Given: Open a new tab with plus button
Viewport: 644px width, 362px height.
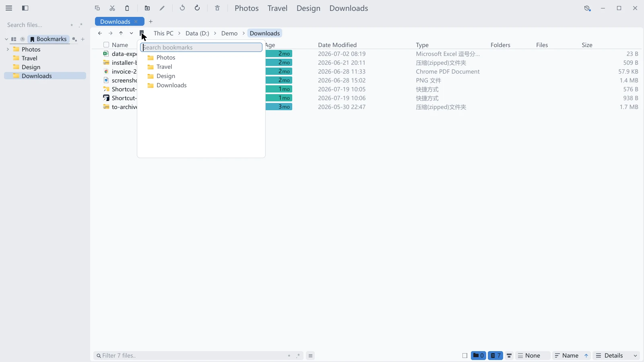Looking at the screenshot, I should pyautogui.click(x=151, y=22).
